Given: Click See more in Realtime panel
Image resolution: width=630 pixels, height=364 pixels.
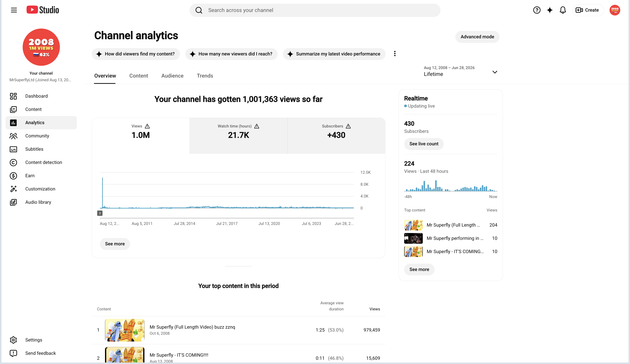Looking at the screenshot, I should tap(419, 269).
